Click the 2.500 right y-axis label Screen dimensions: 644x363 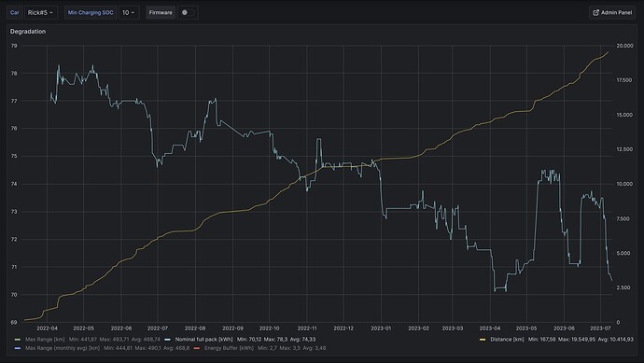coord(623,287)
